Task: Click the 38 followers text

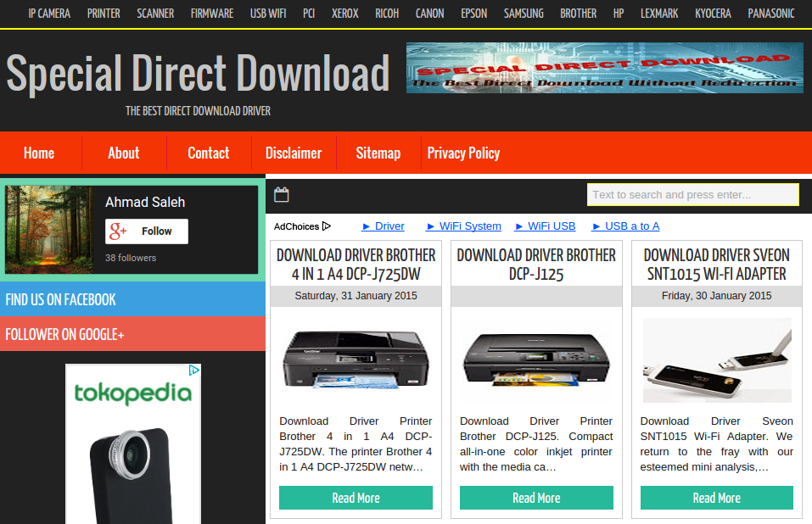Action: click(x=131, y=258)
